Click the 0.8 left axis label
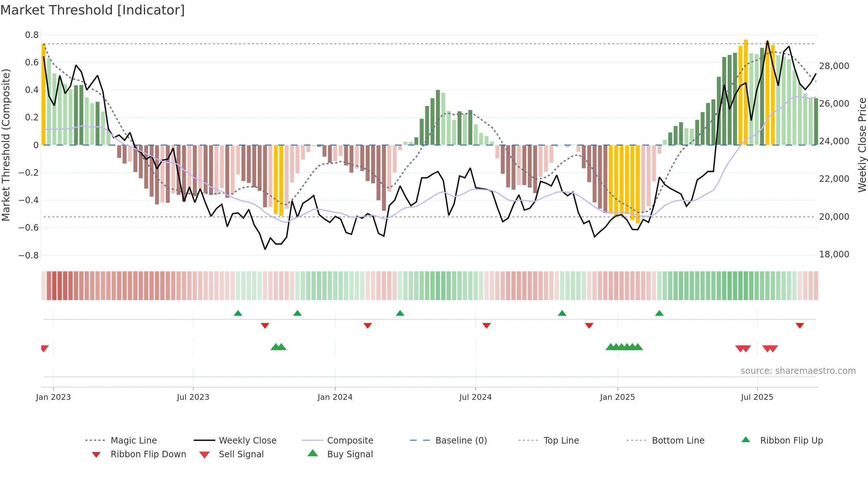 [32, 35]
